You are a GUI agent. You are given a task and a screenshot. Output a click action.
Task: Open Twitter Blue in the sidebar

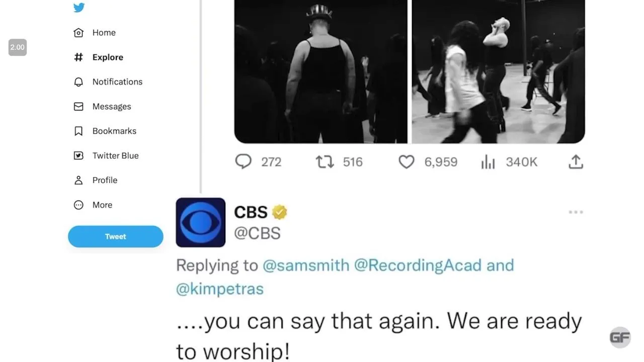pyautogui.click(x=106, y=155)
